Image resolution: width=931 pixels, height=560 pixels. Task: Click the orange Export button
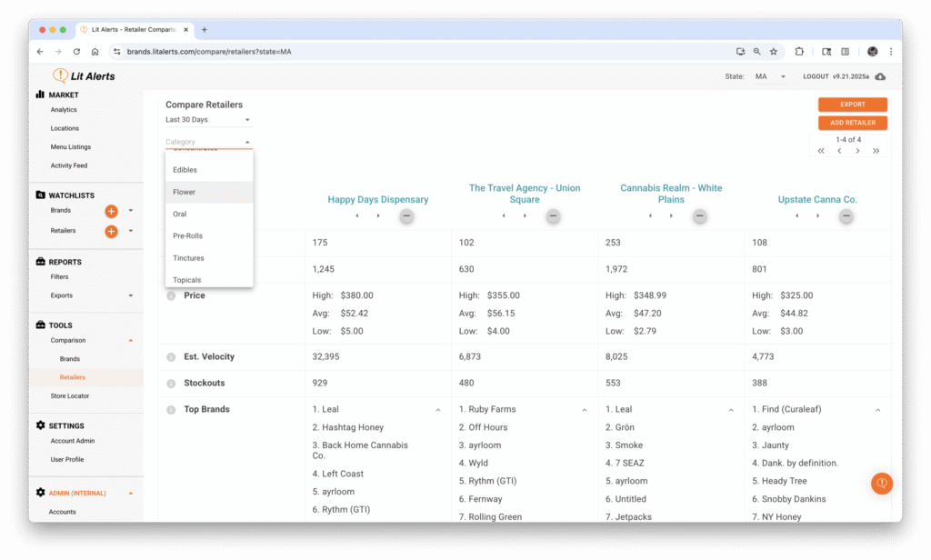[x=852, y=105]
